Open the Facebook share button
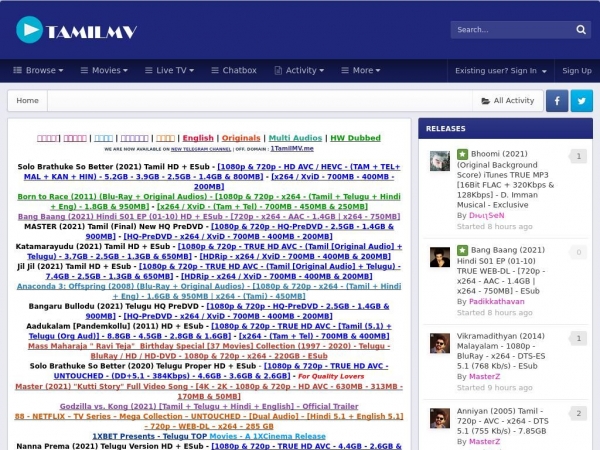600x450 pixels. coord(557,101)
